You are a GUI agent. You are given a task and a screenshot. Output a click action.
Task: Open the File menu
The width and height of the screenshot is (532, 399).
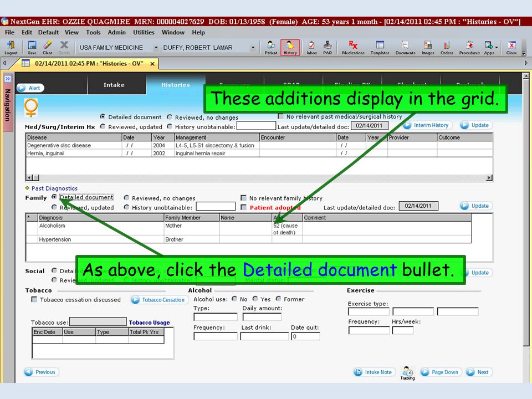click(x=9, y=32)
